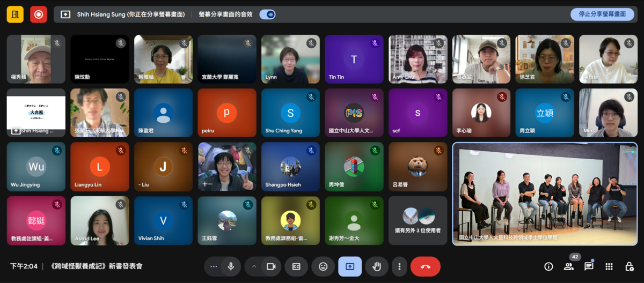Click the yellow breakout room icon
Screen dimensions: 644x283
click(x=15, y=14)
